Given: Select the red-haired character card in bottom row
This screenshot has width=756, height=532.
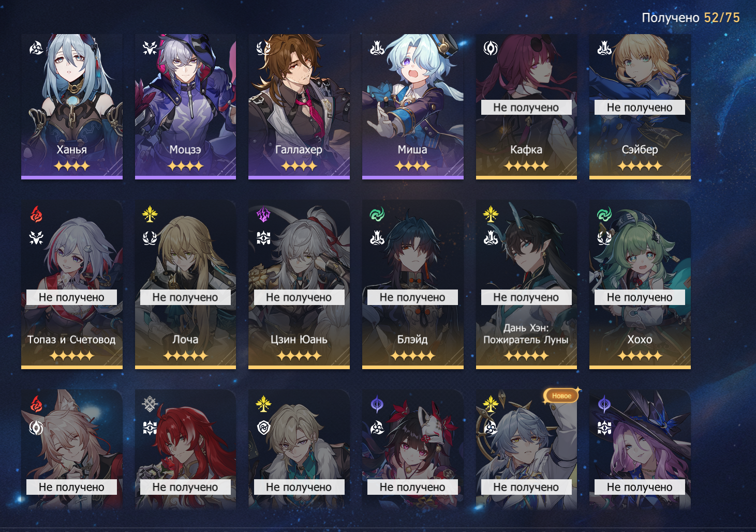Looking at the screenshot, I should [185, 449].
